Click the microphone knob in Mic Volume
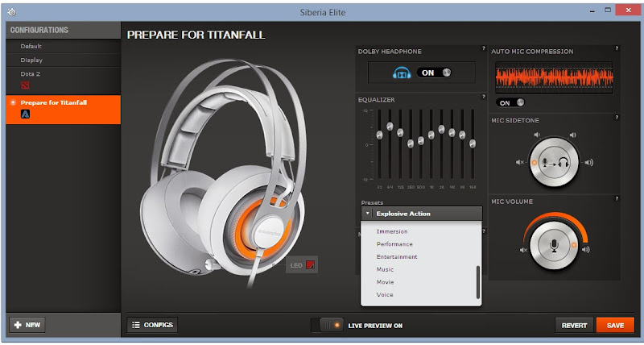This screenshot has height=345, width=644. tap(554, 246)
